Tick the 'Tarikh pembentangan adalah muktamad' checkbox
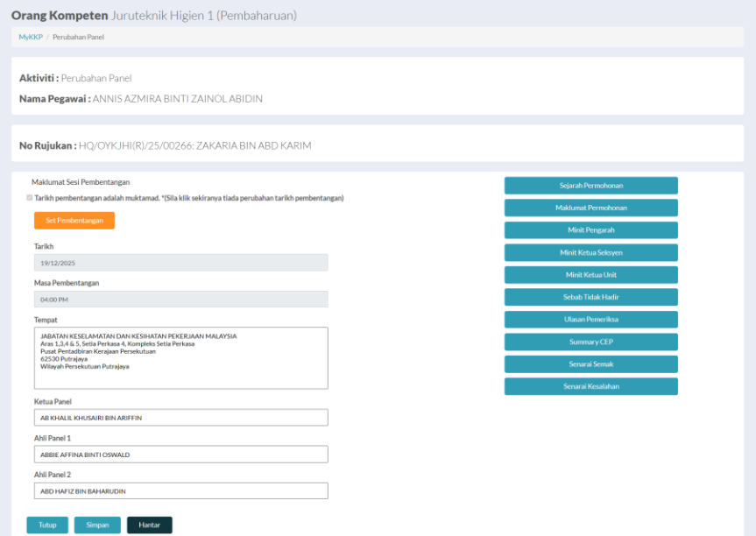 30,198
